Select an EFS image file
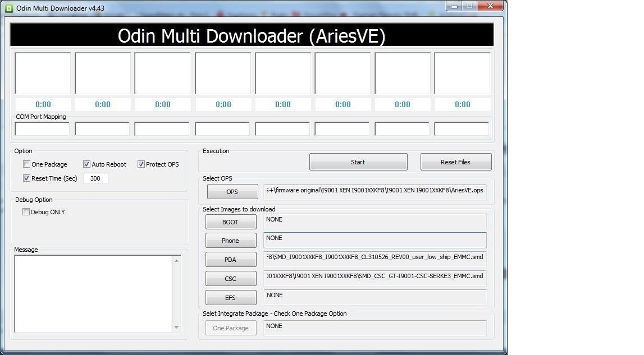The image size is (644, 355). [230, 298]
